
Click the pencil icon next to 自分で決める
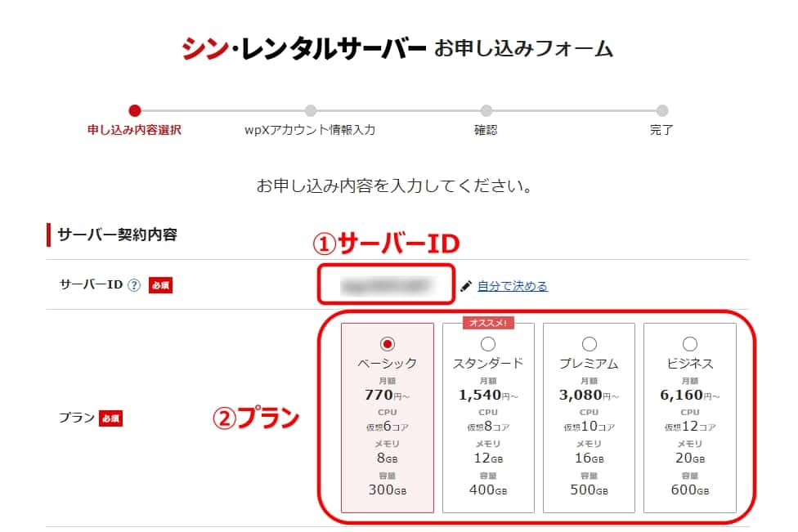coord(466,286)
